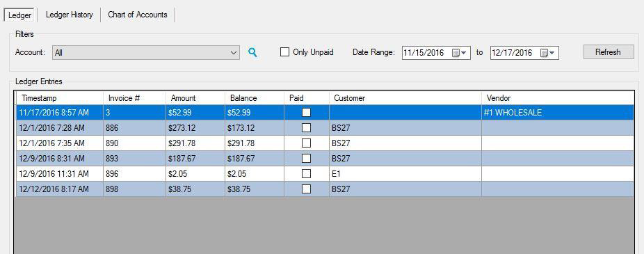Click the account search magnifier icon
The height and width of the screenshot is (254, 644).
coord(252,53)
